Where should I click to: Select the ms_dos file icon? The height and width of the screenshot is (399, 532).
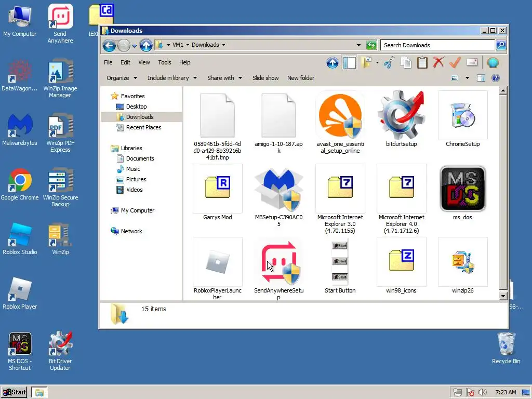463,189
